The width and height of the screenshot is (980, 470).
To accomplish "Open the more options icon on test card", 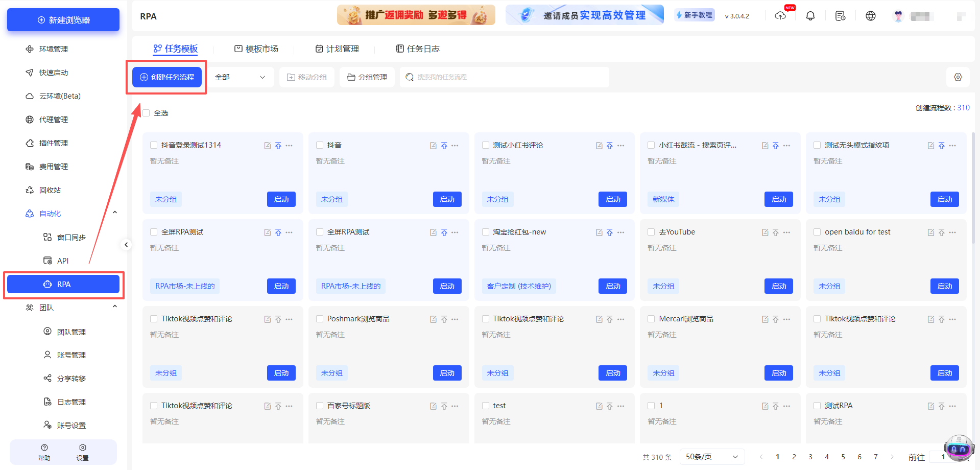I will (x=621, y=406).
